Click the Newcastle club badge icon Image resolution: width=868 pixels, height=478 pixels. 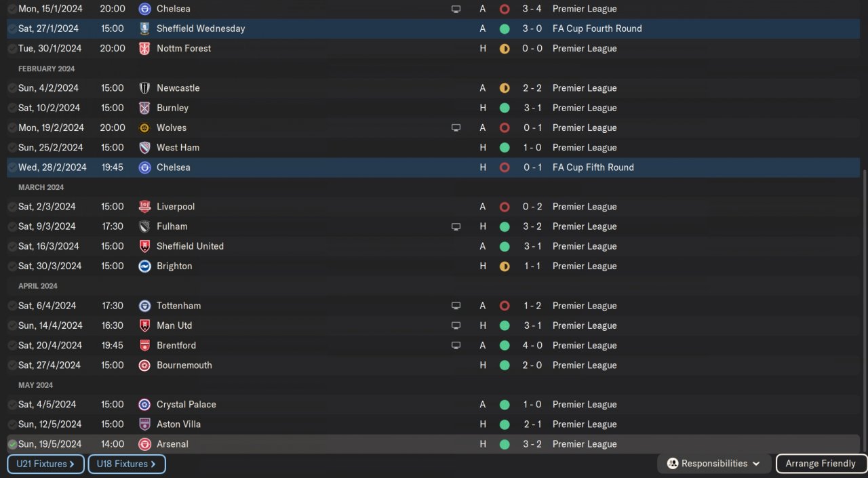(x=144, y=88)
